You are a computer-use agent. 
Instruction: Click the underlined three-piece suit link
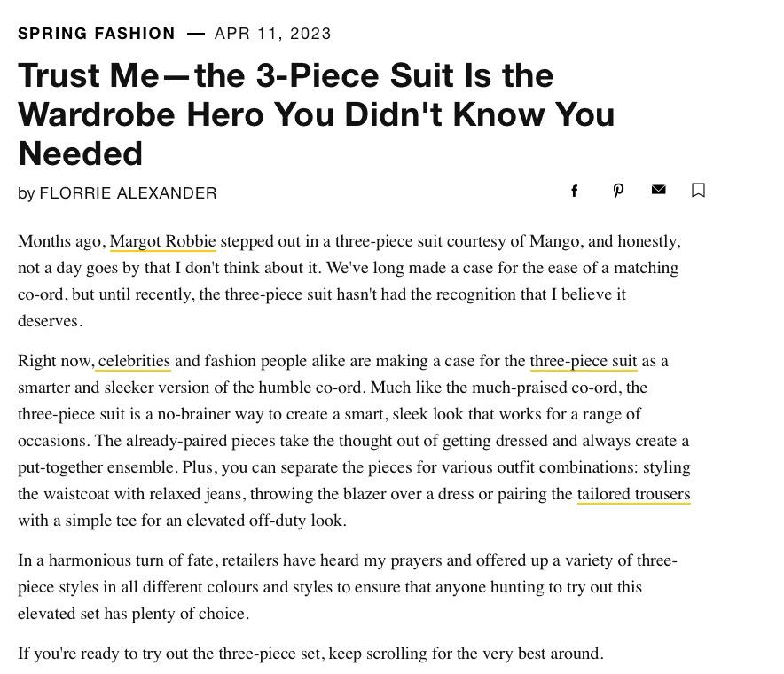point(584,361)
